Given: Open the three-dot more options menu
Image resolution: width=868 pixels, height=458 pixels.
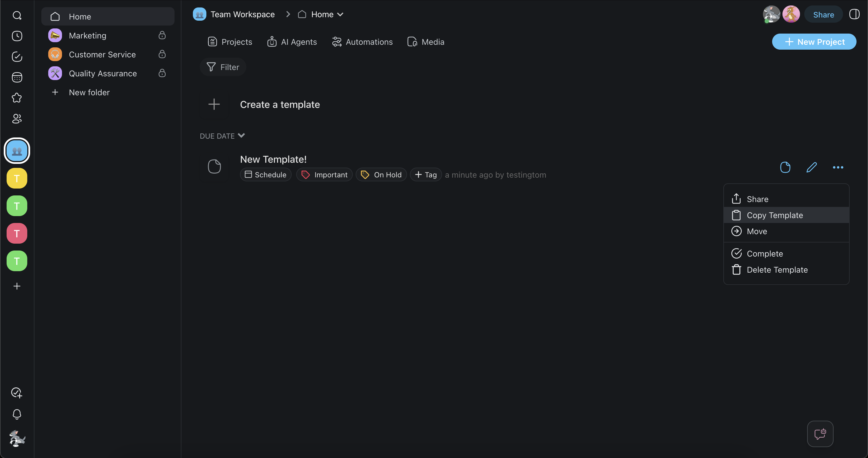Looking at the screenshot, I should click(x=838, y=167).
